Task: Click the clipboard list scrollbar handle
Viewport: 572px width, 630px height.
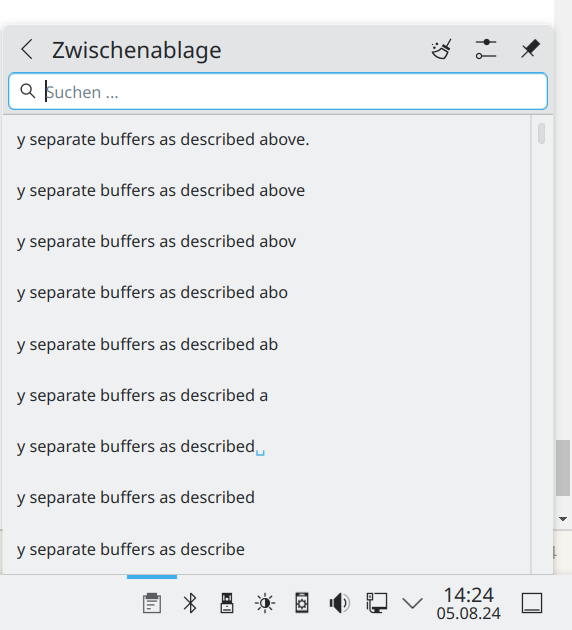Action: pyautogui.click(x=541, y=133)
